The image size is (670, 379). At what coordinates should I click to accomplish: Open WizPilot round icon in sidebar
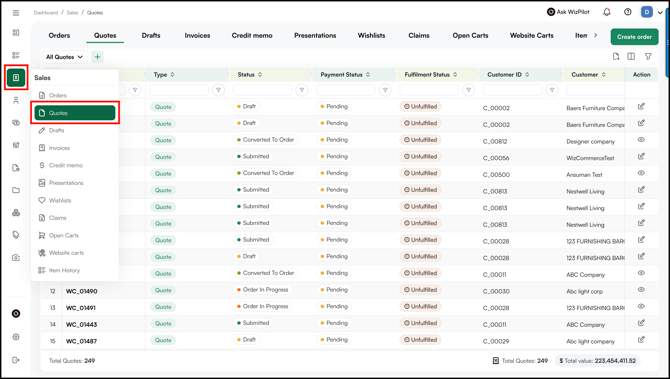point(16,314)
